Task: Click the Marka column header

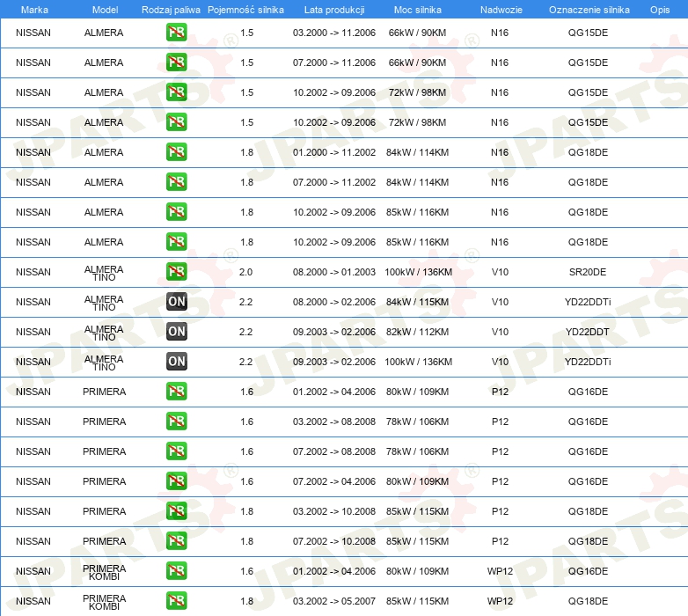Action: tap(34, 10)
